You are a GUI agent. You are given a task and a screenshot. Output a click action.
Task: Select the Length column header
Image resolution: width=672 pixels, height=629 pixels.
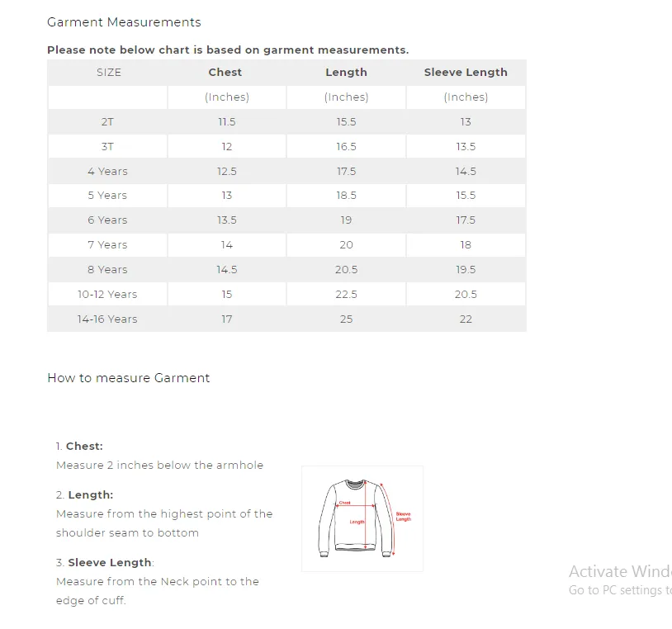(x=346, y=73)
